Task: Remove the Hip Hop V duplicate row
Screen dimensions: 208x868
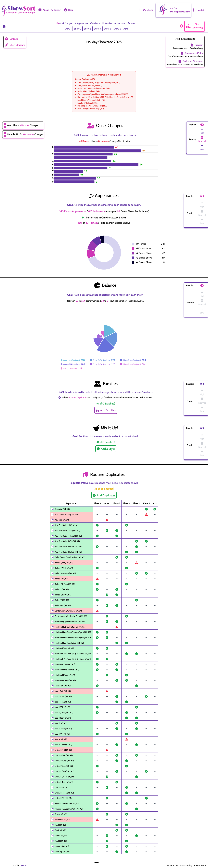Action: [x=52, y=686]
